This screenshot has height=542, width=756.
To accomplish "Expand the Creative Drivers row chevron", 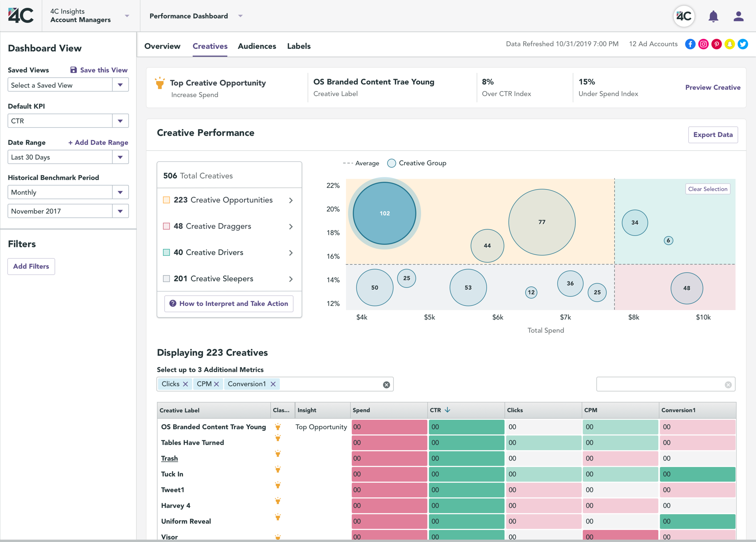I will point(291,253).
